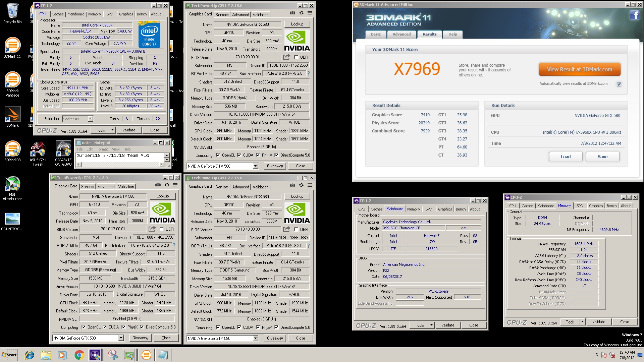Image resolution: width=644 pixels, height=362 pixels.
Task: Click the Notepad horizontal scrollbar right arrow
Action: click(162, 165)
